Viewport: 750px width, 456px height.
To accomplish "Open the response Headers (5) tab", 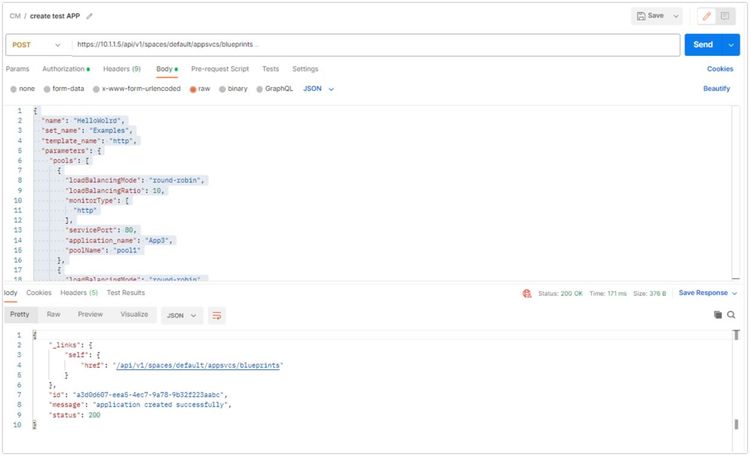I will click(x=79, y=293).
